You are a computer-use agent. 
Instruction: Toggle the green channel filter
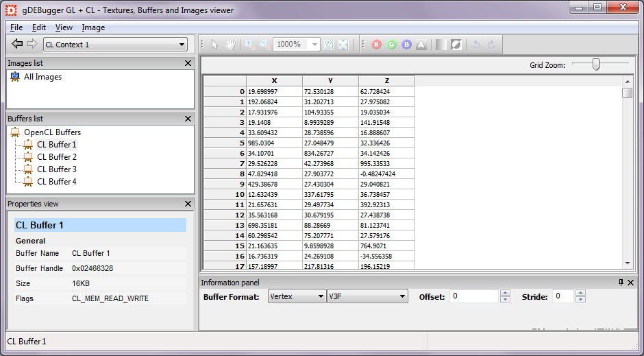pos(391,45)
